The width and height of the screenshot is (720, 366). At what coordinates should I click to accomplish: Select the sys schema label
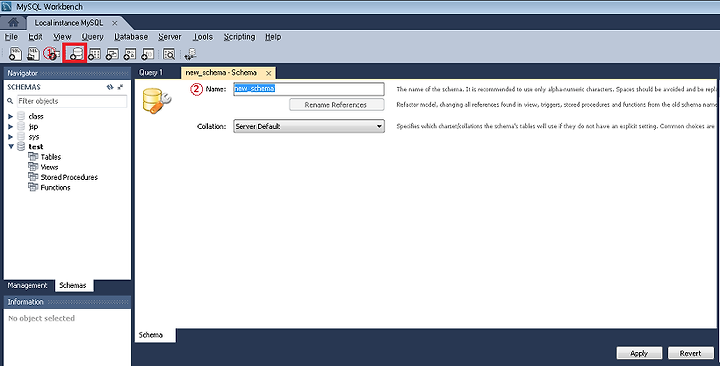pos(34,136)
